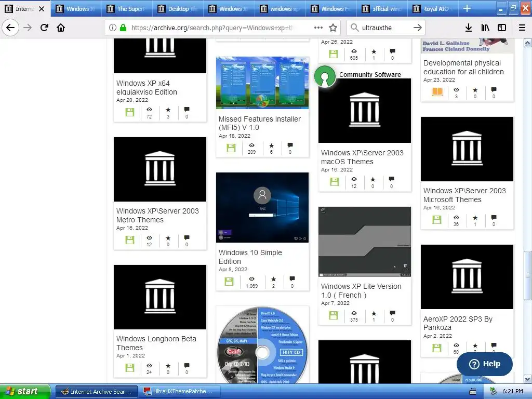Click the page scrollbar down arrow
The height and width of the screenshot is (399, 532).
point(527,379)
